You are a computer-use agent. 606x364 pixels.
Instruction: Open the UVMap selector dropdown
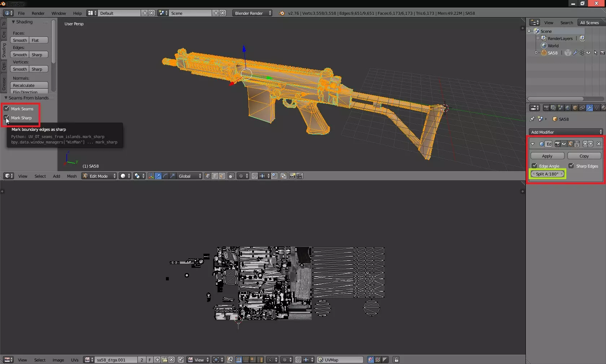(340, 360)
